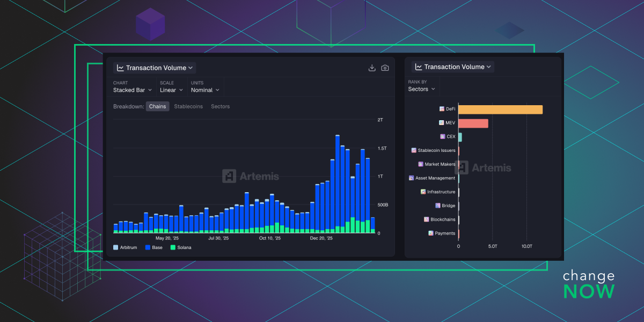Click the CEX sector icon
This screenshot has width=644, height=322.
[x=443, y=137]
